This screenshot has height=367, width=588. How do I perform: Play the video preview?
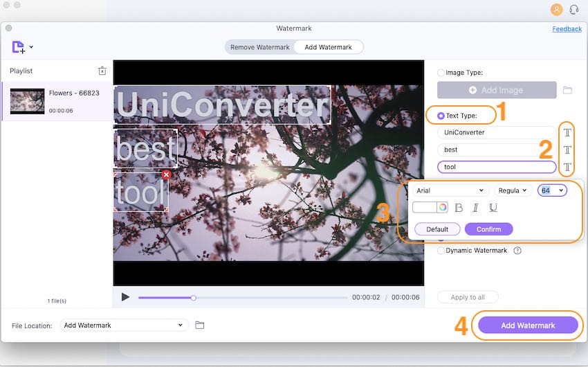point(125,297)
